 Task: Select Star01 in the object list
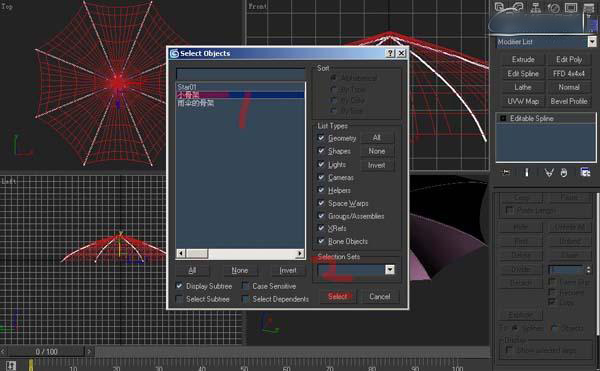(187, 87)
